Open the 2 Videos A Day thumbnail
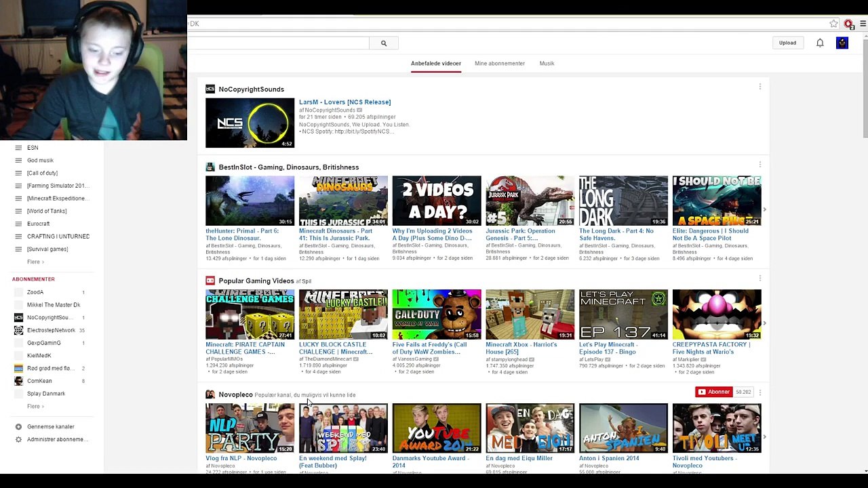Image resolution: width=868 pixels, height=488 pixels. coord(437,201)
